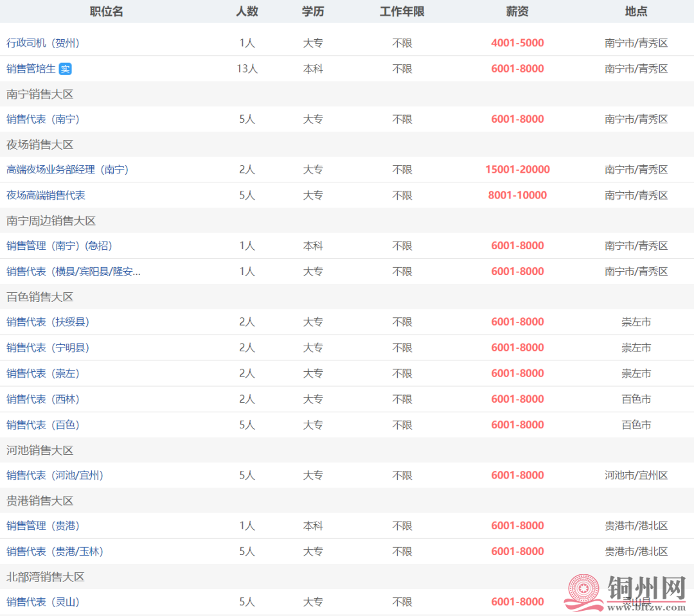
Task: Click the 8001-10000 salary value
Action: [517, 195]
